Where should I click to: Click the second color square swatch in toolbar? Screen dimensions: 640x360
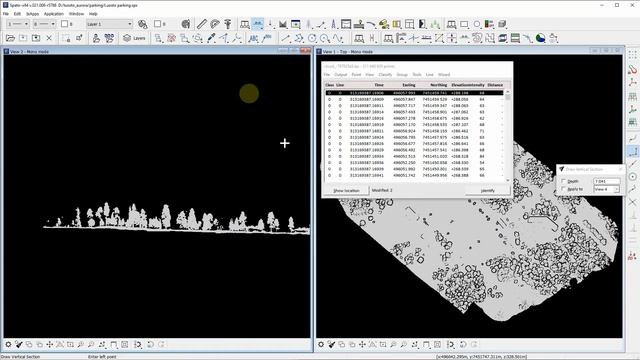[157, 24]
